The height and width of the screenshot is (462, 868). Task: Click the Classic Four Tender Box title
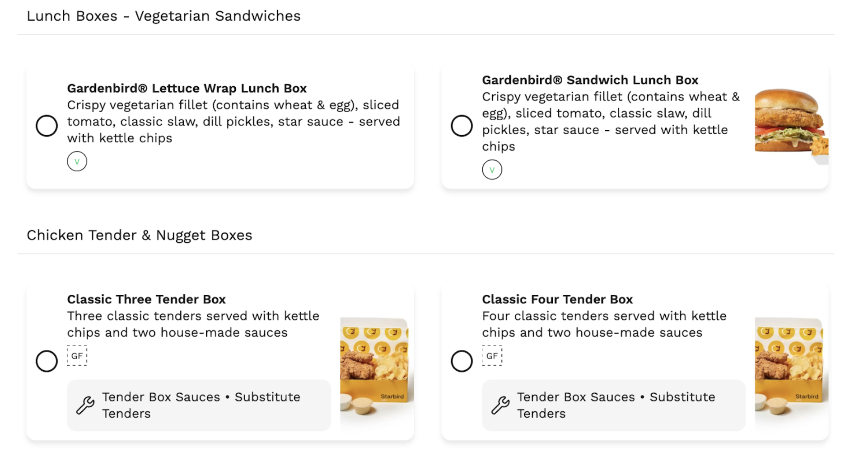557,299
